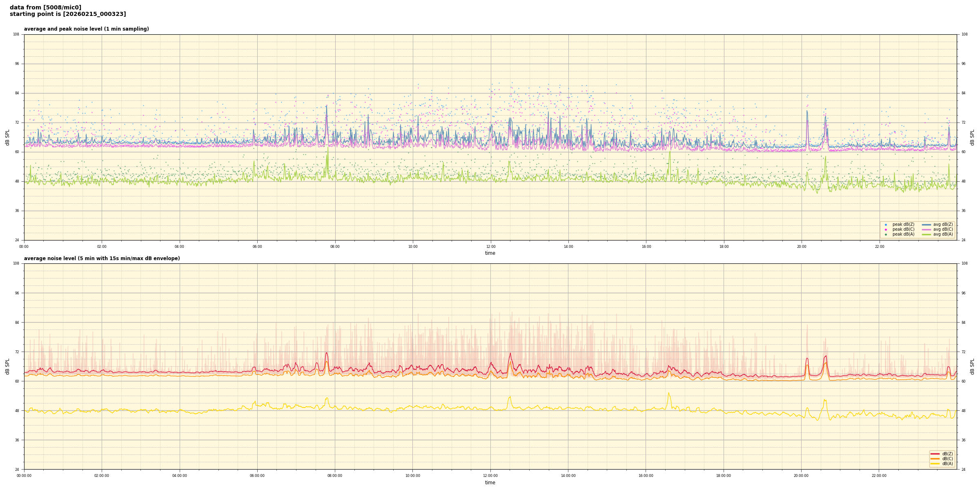The image size is (980, 490).
Task: Click the avg dB(Z) legend line
Action: (927, 225)
